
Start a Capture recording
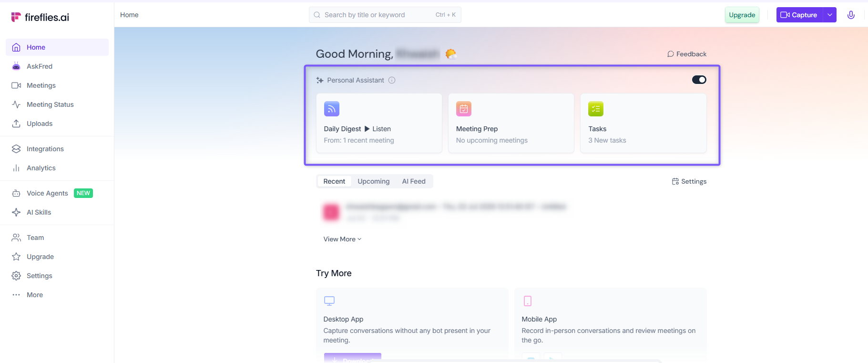point(799,15)
